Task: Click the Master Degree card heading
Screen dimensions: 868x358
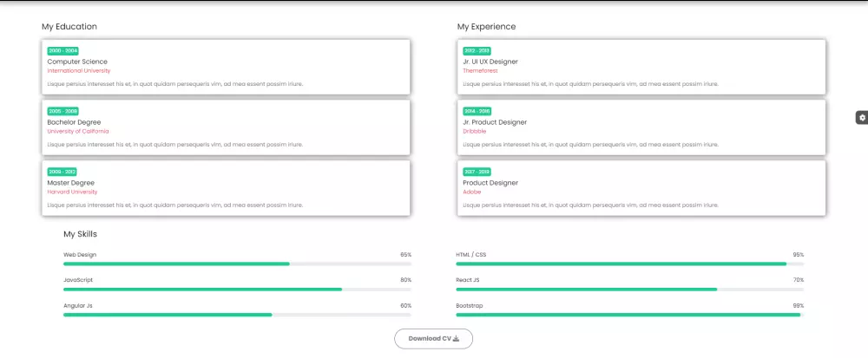Action: click(70, 183)
